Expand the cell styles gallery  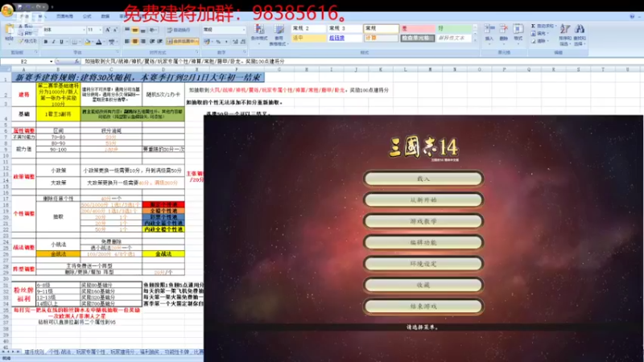475,40
